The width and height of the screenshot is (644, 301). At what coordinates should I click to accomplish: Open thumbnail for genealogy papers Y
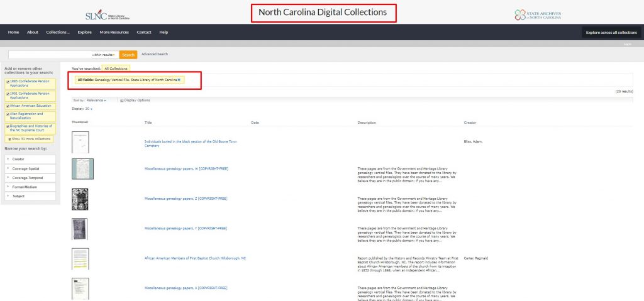coord(79,229)
